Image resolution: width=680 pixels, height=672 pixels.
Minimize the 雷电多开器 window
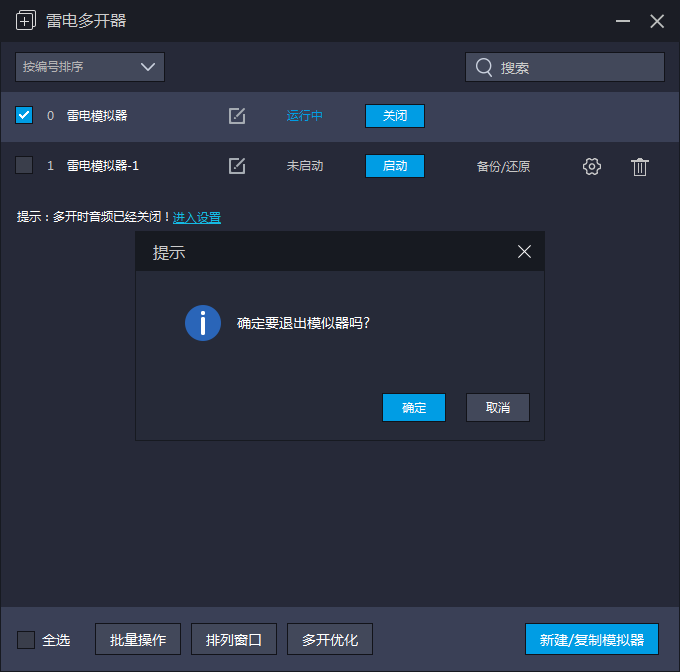pos(623,21)
